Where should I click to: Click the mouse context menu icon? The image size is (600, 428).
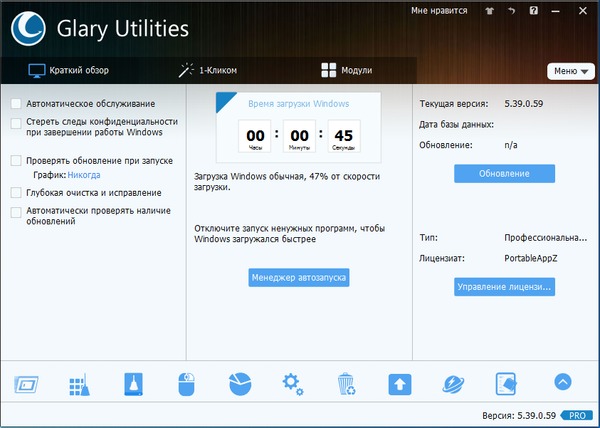click(186, 384)
